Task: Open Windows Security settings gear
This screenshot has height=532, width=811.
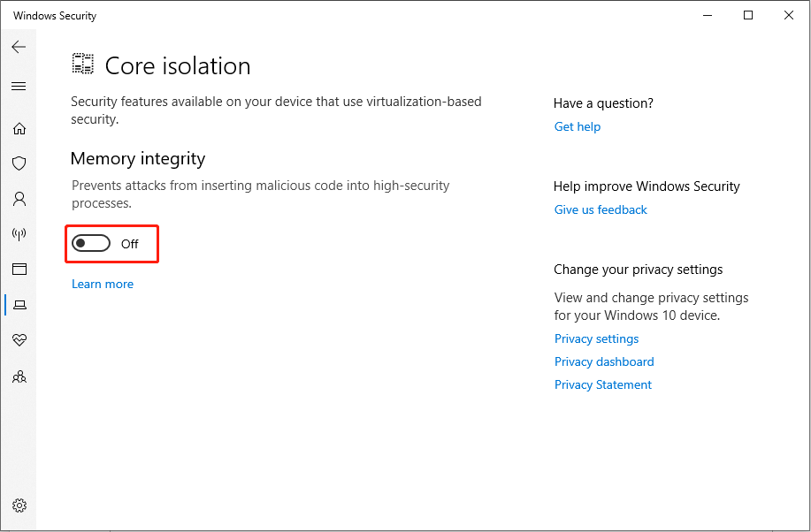Action: pos(19,505)
